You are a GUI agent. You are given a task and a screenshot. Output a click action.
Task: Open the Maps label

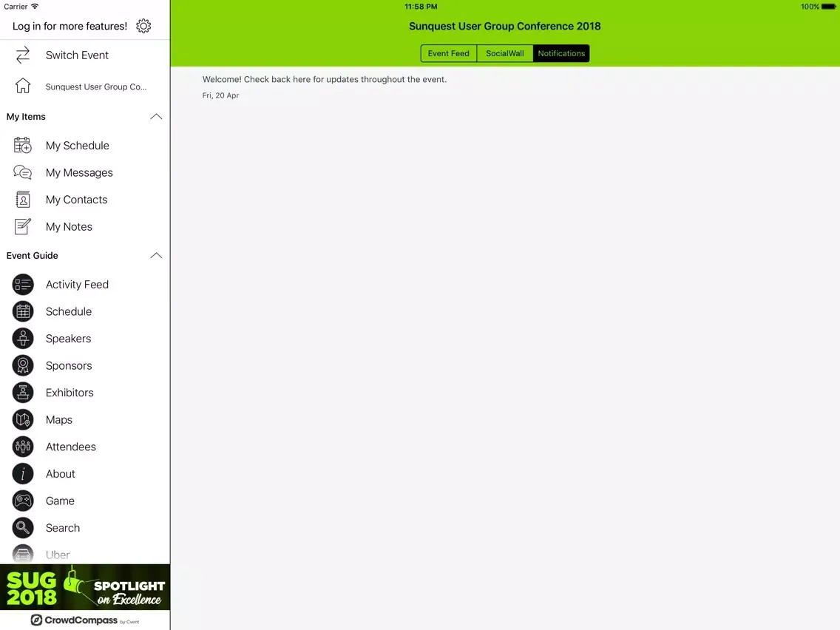59,419
